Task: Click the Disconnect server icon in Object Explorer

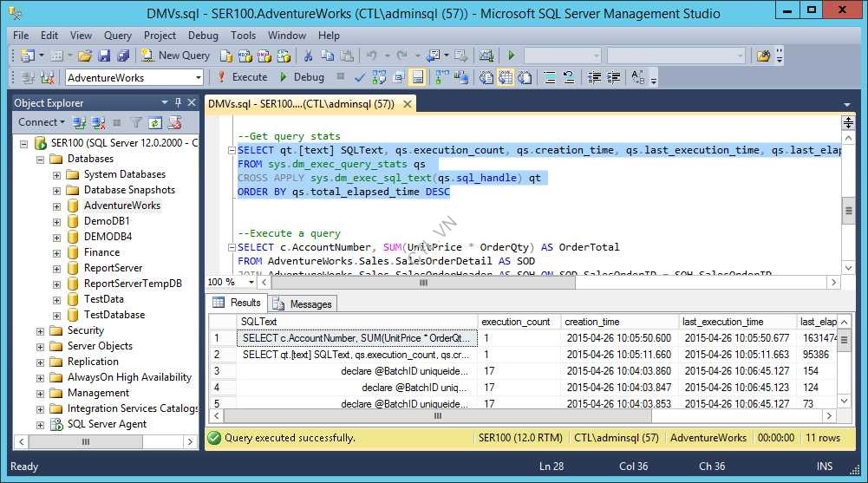Action: 99,123
